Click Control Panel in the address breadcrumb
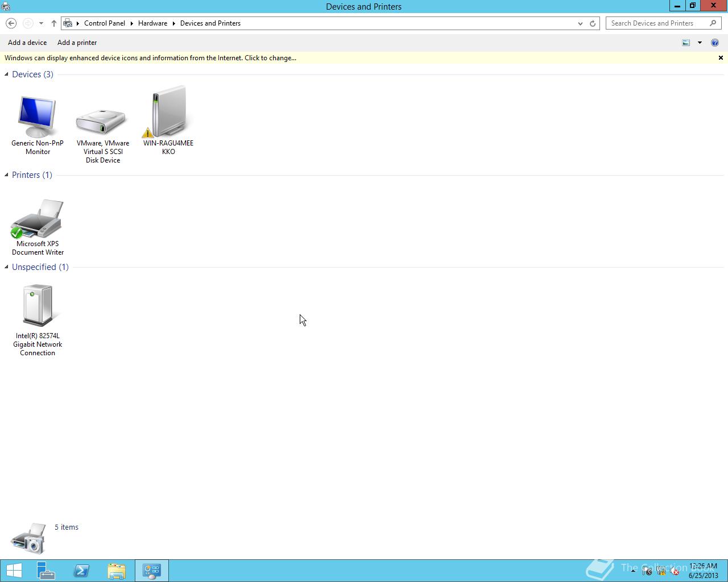 [x=105, y=23]
